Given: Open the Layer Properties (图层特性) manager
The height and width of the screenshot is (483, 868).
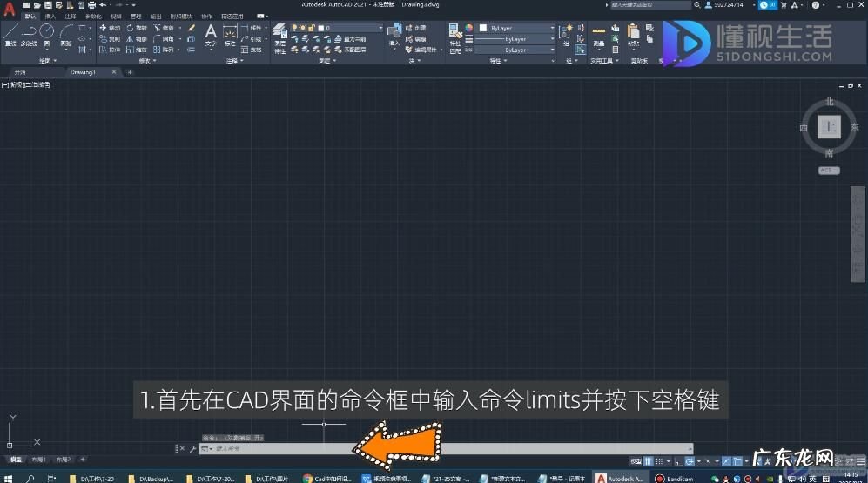Looking at the screenshot, I should pyautogui.click(x=280, y=39).
